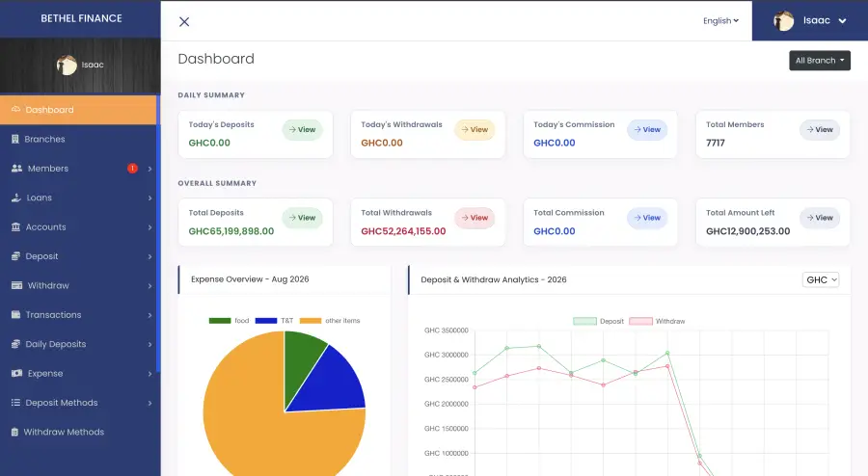Open the Branches menu item
The width and height of the screenshot is (868, 476).
pos(78,139)
